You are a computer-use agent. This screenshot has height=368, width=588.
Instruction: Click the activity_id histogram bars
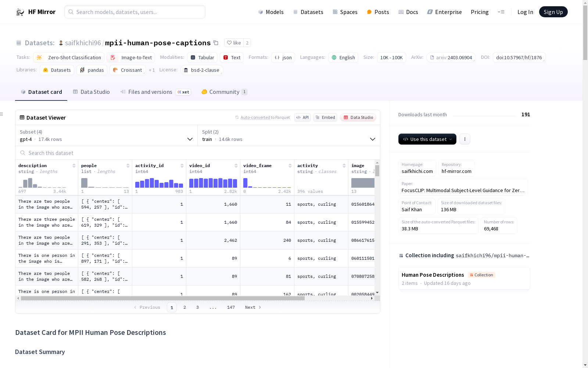tap(159, 183)
